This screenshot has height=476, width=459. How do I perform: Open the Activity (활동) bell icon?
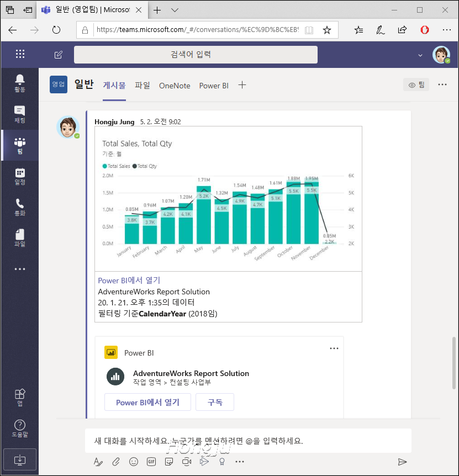(x=20, y=83)
